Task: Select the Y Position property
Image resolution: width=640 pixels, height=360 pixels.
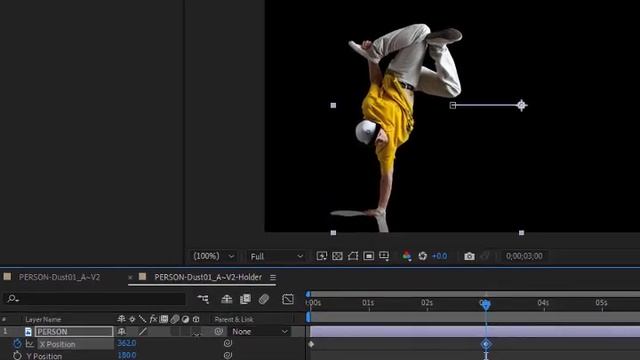Action: [44, 356]
